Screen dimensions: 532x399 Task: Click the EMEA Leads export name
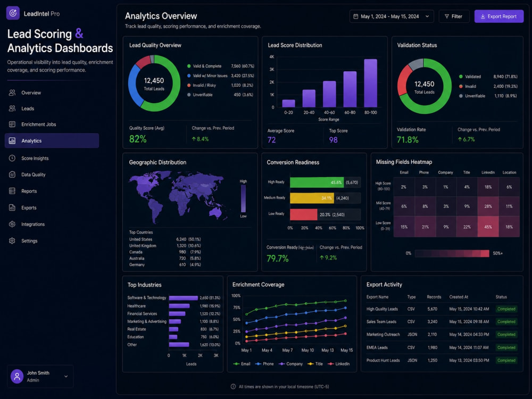[377, 347]
